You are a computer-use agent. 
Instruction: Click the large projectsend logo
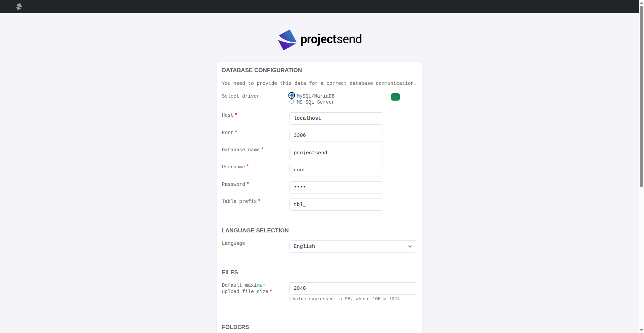click(x=320, y=40)
